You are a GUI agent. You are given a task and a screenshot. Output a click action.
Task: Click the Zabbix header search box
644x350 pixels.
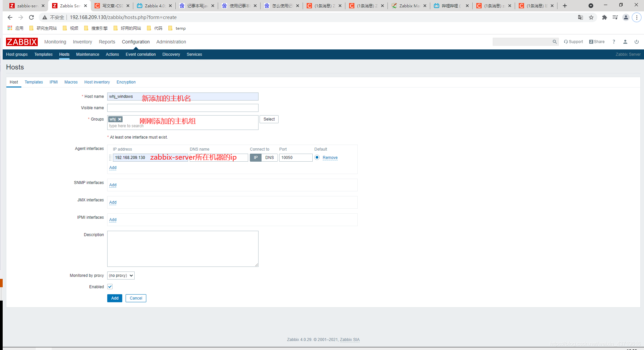tap(522, 42)
